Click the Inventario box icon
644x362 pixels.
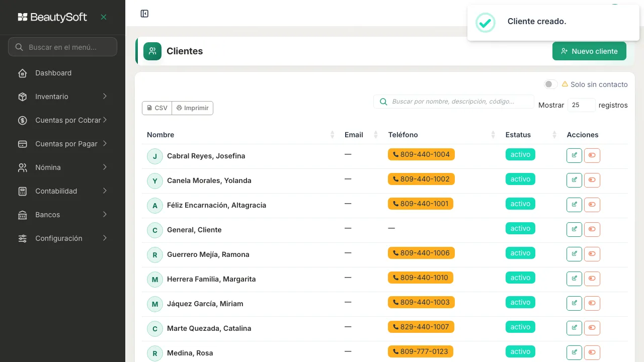23,97
